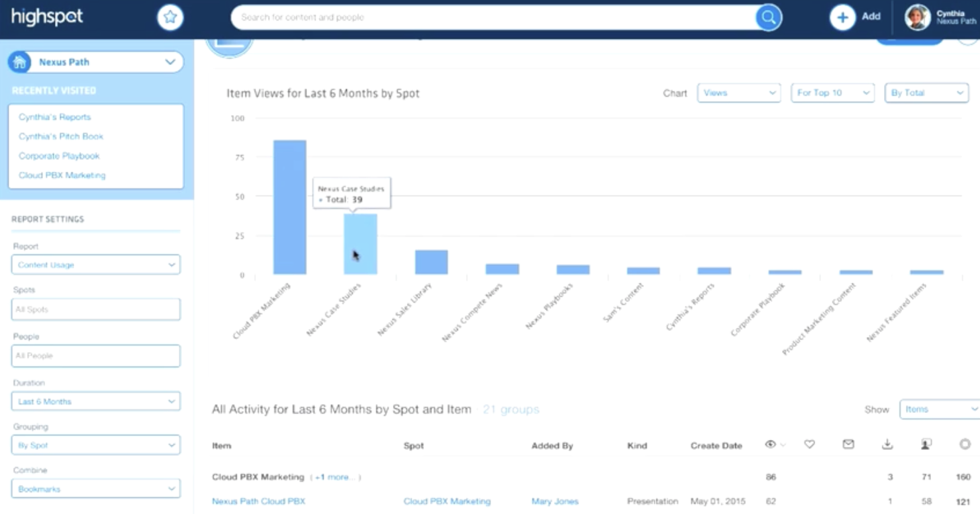
Task: Open the Last 6 Months duration dropdown
Action: click(x=96, y=402)
